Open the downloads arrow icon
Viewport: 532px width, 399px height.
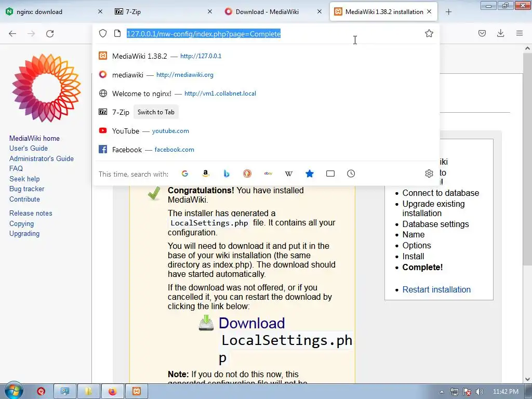pyautogui.click(x=500, y=33)
